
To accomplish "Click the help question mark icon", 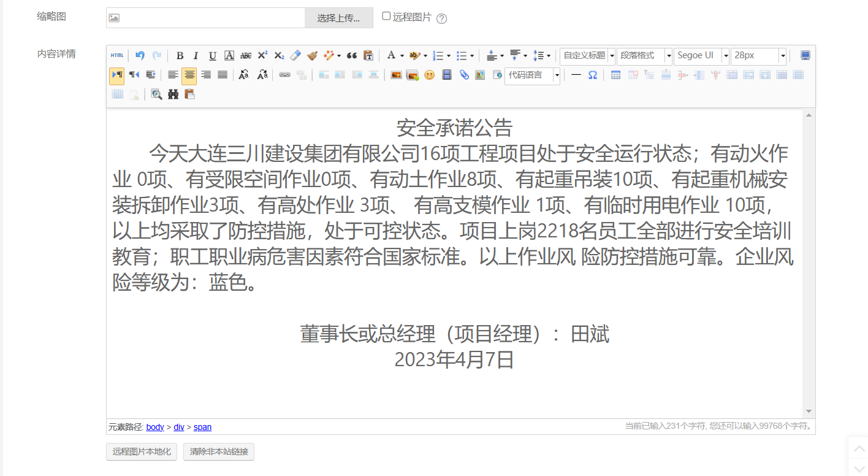I will click(x=441, y=18).
